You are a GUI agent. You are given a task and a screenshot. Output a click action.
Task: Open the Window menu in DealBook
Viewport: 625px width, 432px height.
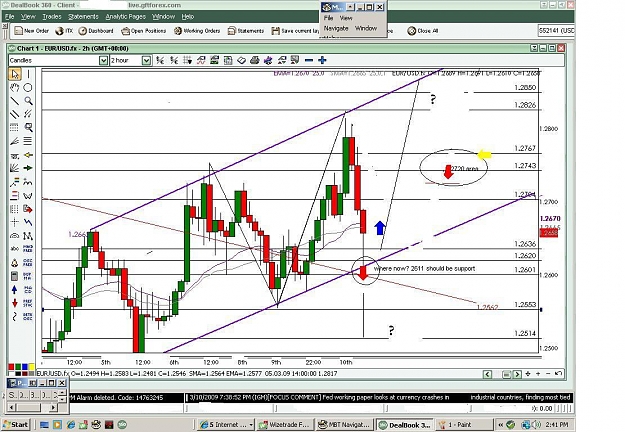[163, 16]
